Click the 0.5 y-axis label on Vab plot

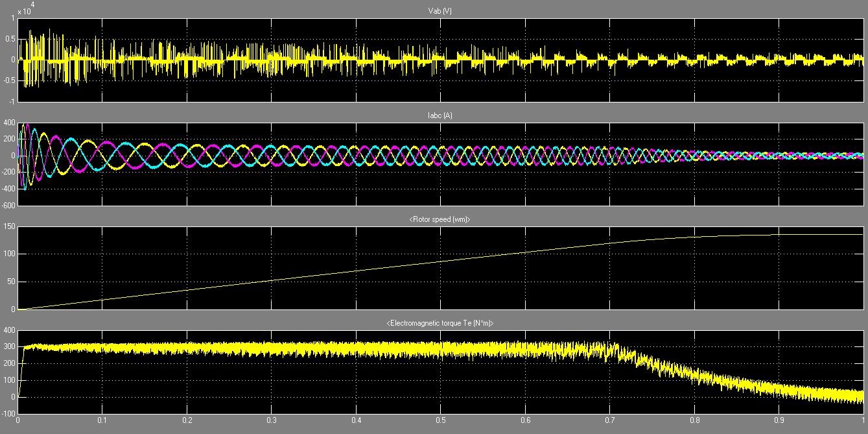point(10,39)
